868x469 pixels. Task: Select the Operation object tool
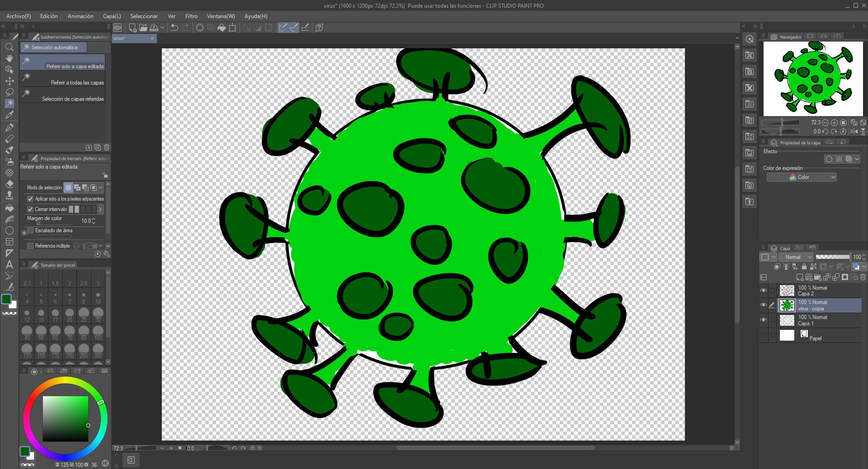[x=9, y=70]
